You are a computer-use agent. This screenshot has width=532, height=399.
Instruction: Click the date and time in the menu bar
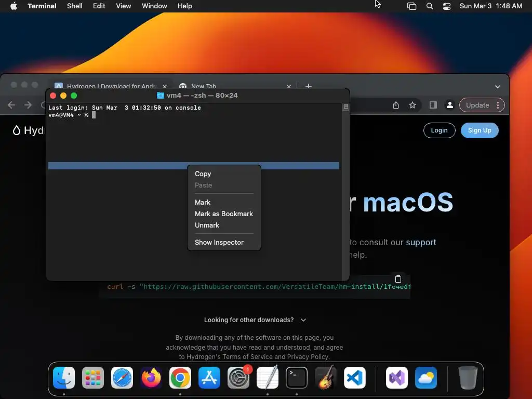pyautogui.click(x=490, y=6)
